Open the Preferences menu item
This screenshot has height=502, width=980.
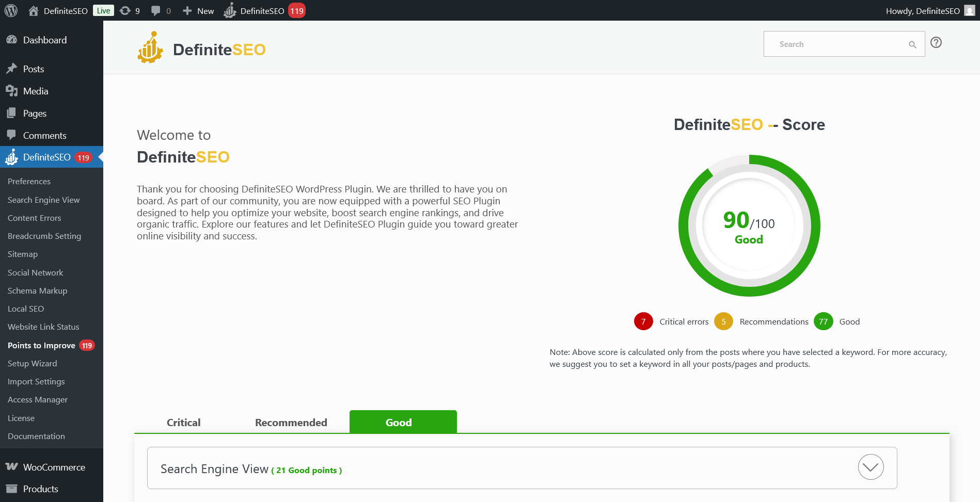[x=29, y=181]
